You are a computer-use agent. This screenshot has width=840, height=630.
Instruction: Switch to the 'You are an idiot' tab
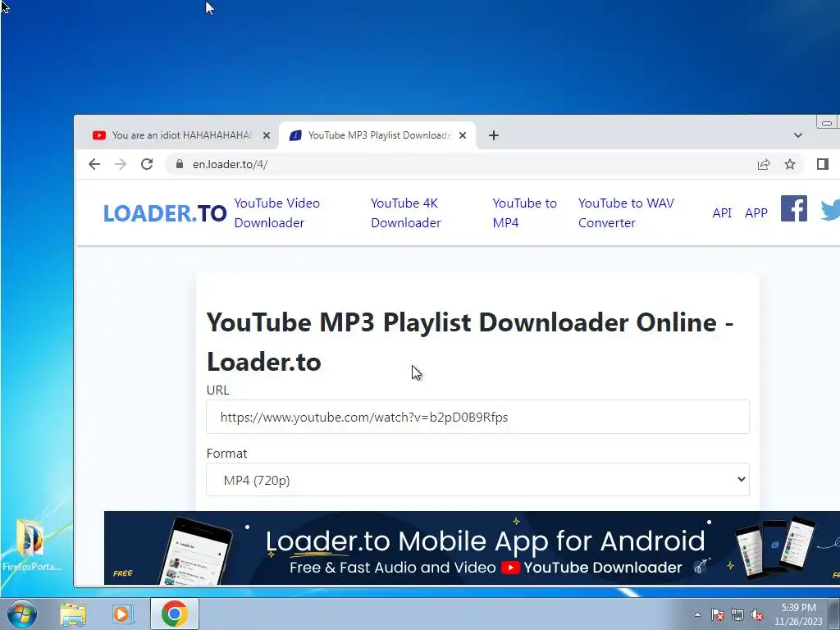(x=180, y=135)
